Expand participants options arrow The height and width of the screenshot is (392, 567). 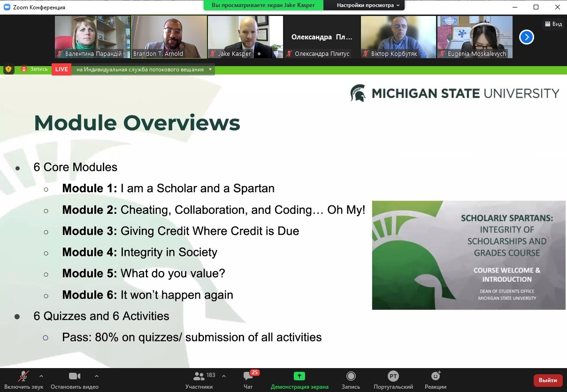point(223,376)
